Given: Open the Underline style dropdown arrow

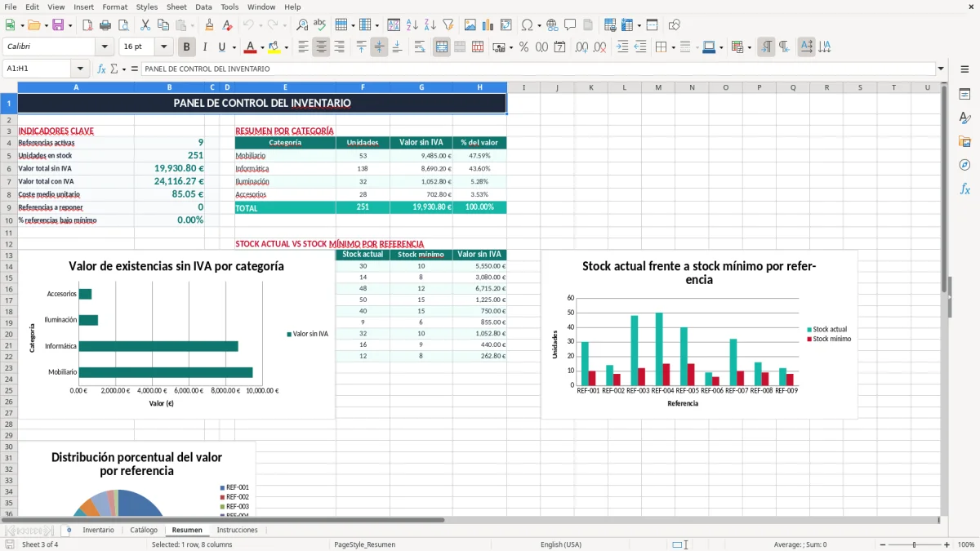Looking at the screenshot, I should pos(233,47).
